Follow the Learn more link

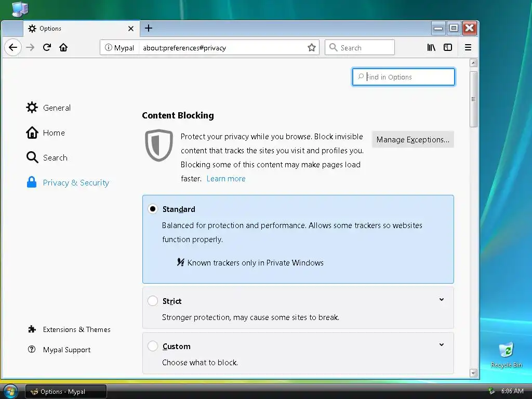click(226, 179)
